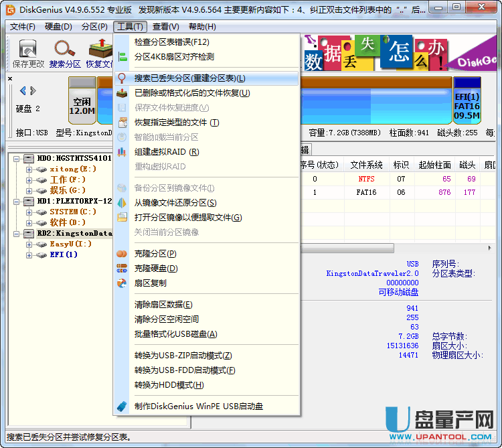502x448 pixels.
Task: Expand the xitong(E:) tree node
Action: click(29, 169)
